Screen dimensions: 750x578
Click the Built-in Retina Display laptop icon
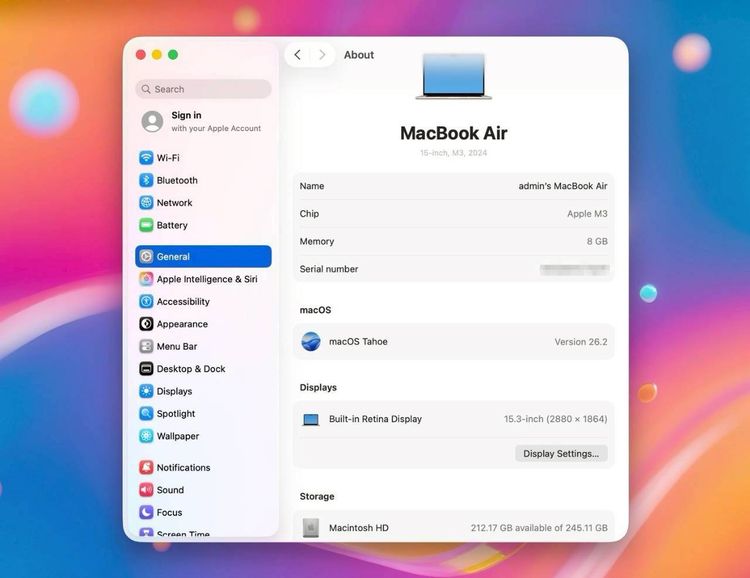click(x=311, y=420)
